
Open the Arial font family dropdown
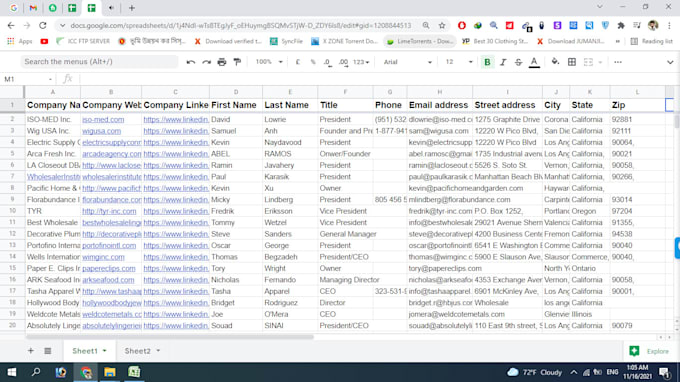(407, 62)
